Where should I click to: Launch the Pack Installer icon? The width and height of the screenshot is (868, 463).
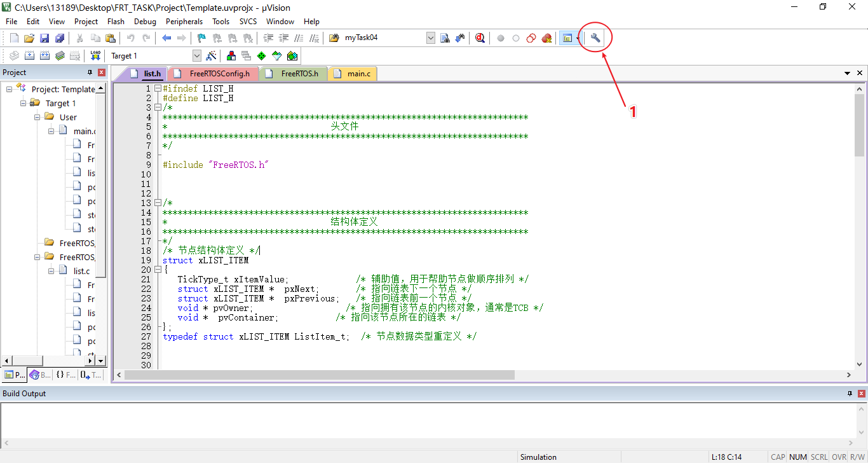[292, 56]
